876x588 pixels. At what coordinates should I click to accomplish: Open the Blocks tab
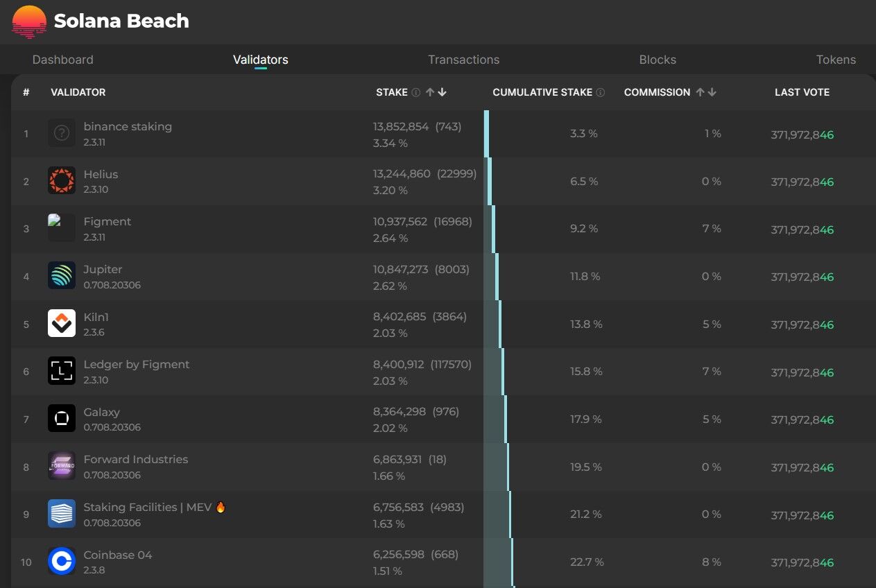click(x=657, y=60)
